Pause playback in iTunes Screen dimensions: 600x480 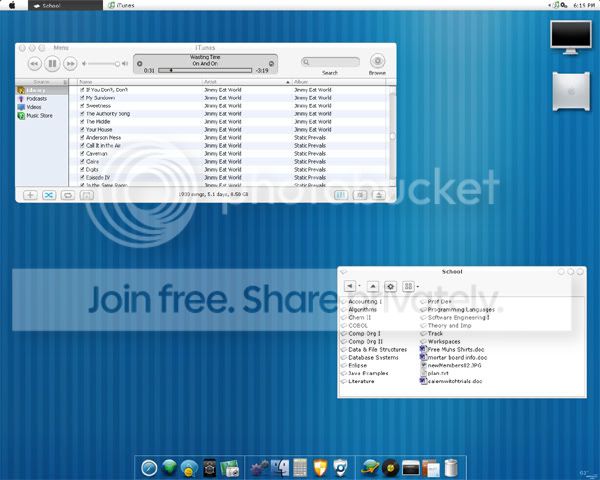(52, 64)
